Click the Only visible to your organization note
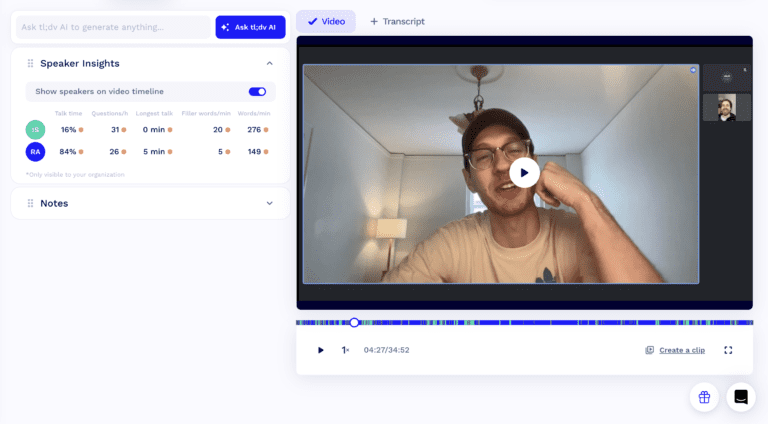768x424 pixels. [75, 175]
